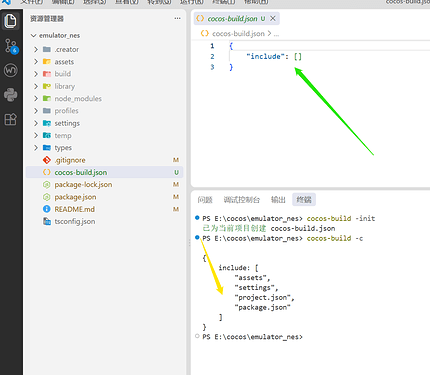Screen dimensions: 430x375
Task: Open the Python extension icon
Action: [11, 95]
